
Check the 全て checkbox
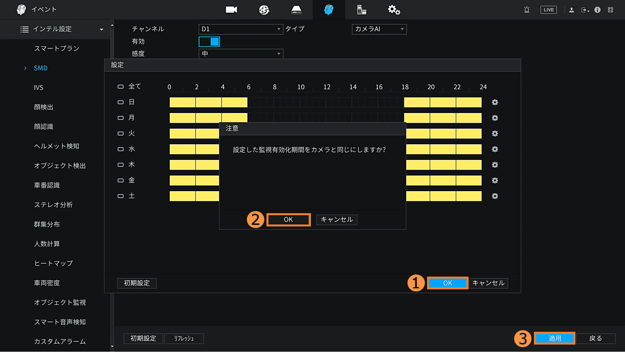click(x=121, y=87)
